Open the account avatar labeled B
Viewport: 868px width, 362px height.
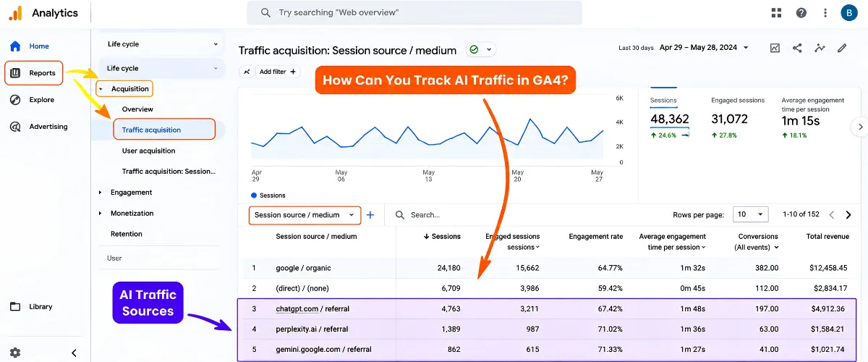(848, 12)
